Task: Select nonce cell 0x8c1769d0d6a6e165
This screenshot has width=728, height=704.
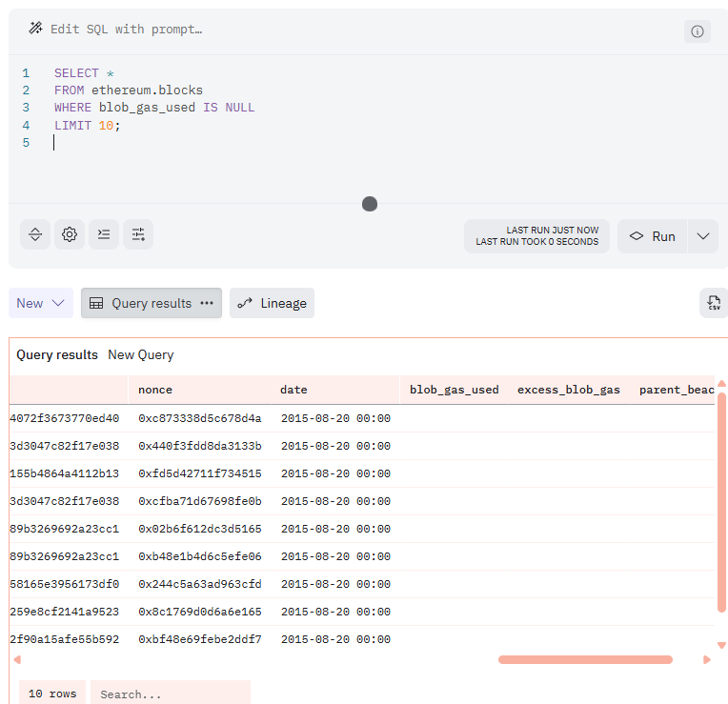Action: click(200, 612)
